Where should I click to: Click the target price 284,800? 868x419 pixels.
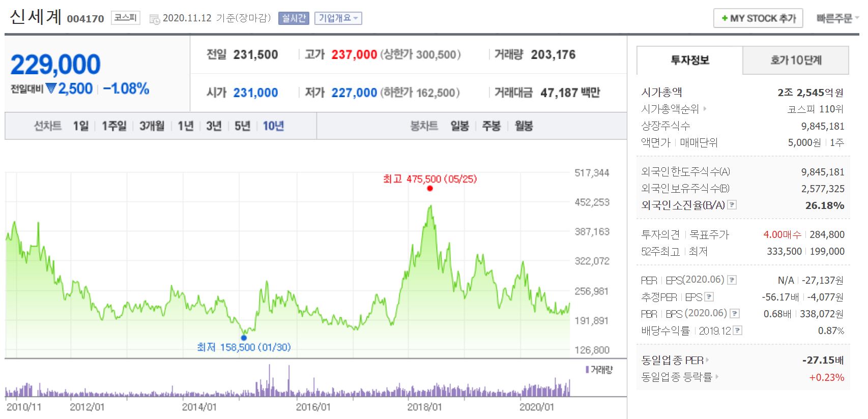click(x=827, y=235)
